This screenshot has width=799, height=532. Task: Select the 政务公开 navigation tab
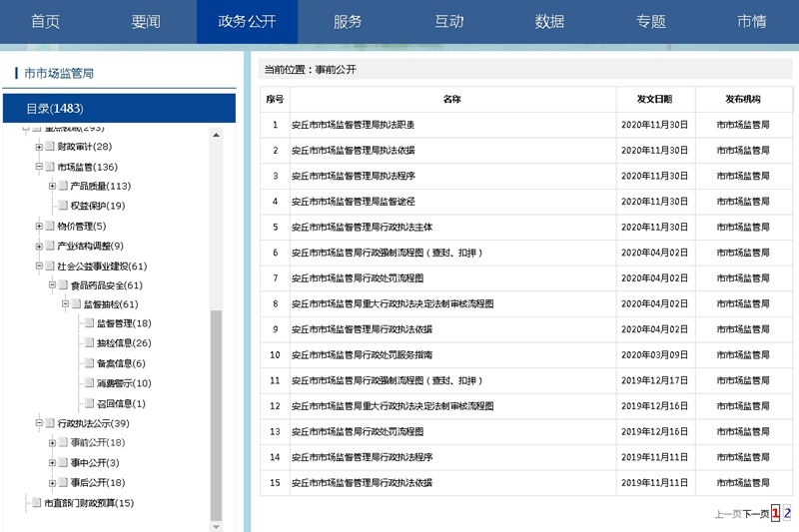pyautogui.click(x=247, y=21)
